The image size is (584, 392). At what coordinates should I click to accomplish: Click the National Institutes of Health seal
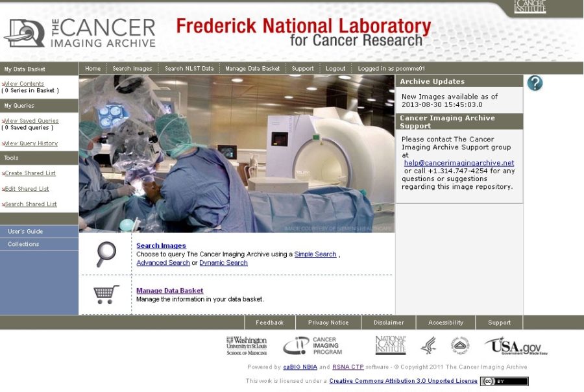pyautogui.click(x=460, y=345)
